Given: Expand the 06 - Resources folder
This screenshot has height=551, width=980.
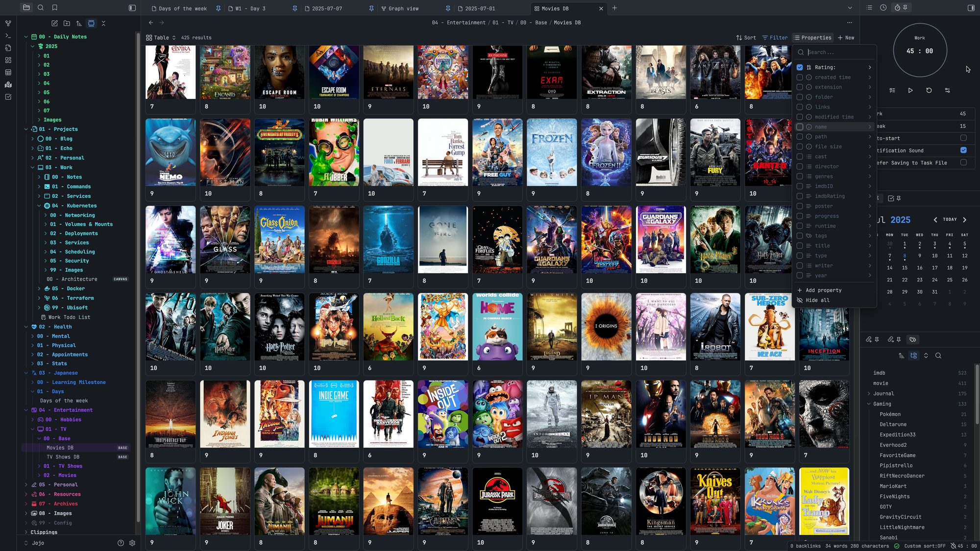Looking at the screenshot, I should (26, 494).
